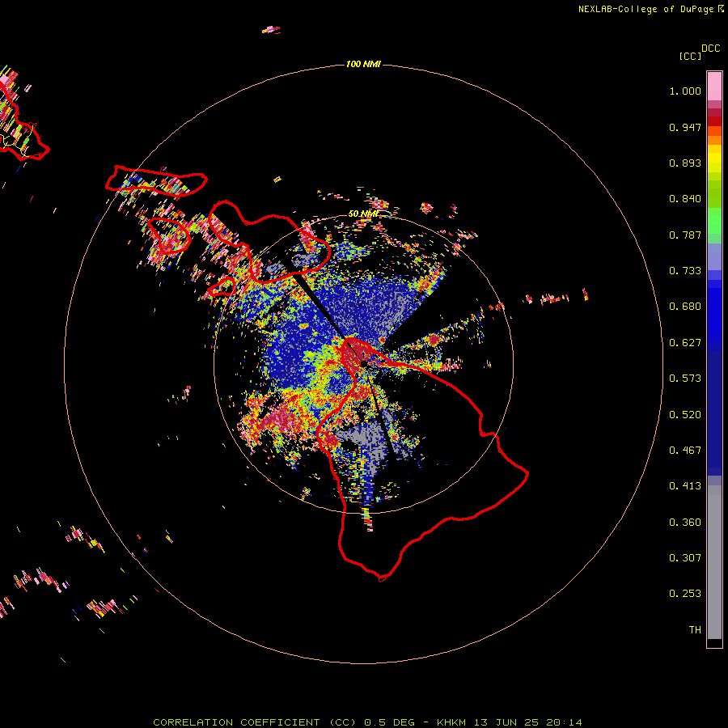Click the 0.360 colorbar value
The width and height of the screenshot is (728, 728).
[x=685, y=523]
